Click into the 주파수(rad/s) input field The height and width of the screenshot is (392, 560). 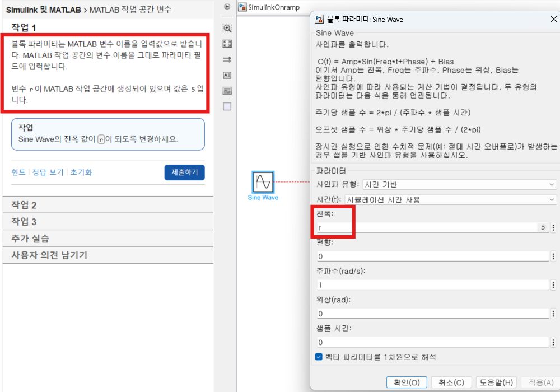(433, 284)
